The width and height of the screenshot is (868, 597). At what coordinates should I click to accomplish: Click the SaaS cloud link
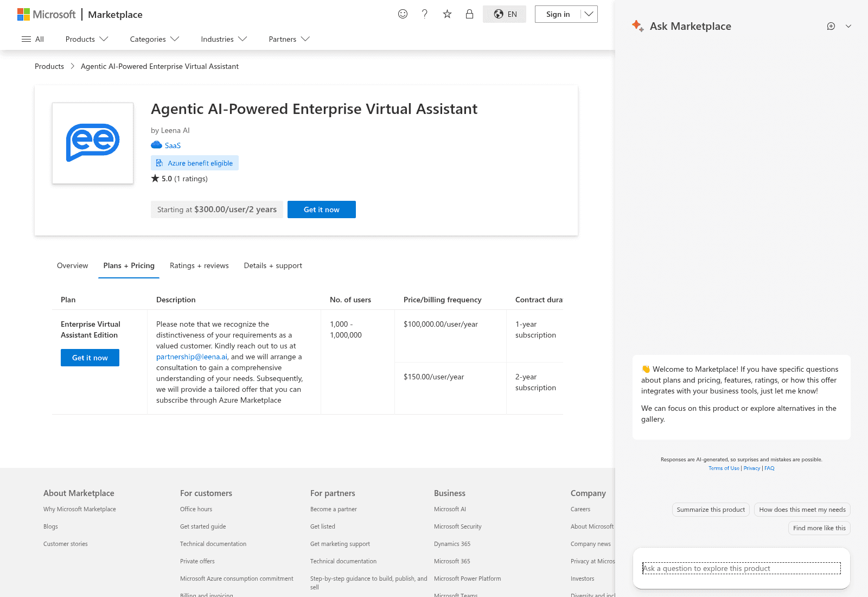(x=166, y=145)
